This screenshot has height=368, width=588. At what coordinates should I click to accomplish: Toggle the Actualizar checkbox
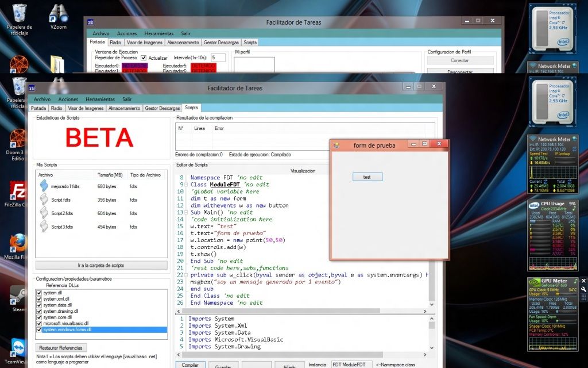point(144,58)
